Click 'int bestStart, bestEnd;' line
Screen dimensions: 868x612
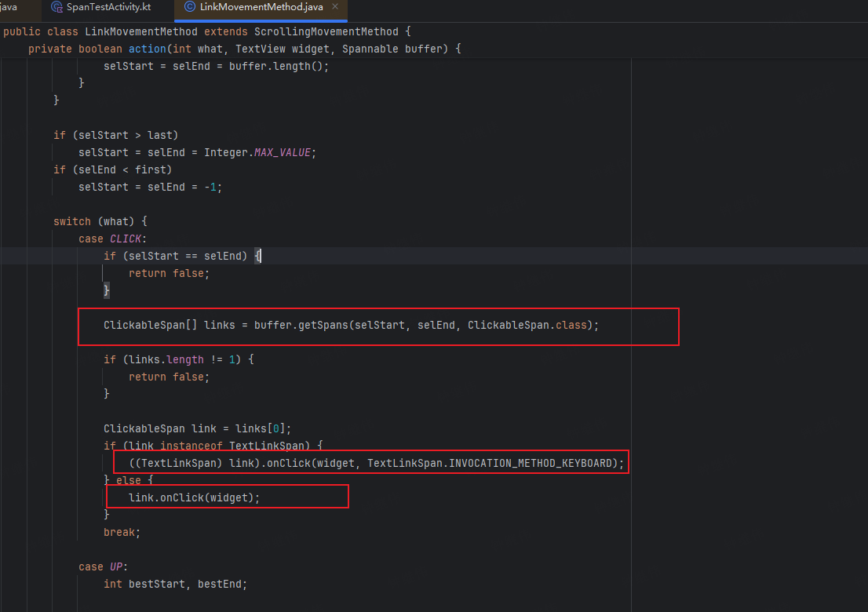click(176, 584)
